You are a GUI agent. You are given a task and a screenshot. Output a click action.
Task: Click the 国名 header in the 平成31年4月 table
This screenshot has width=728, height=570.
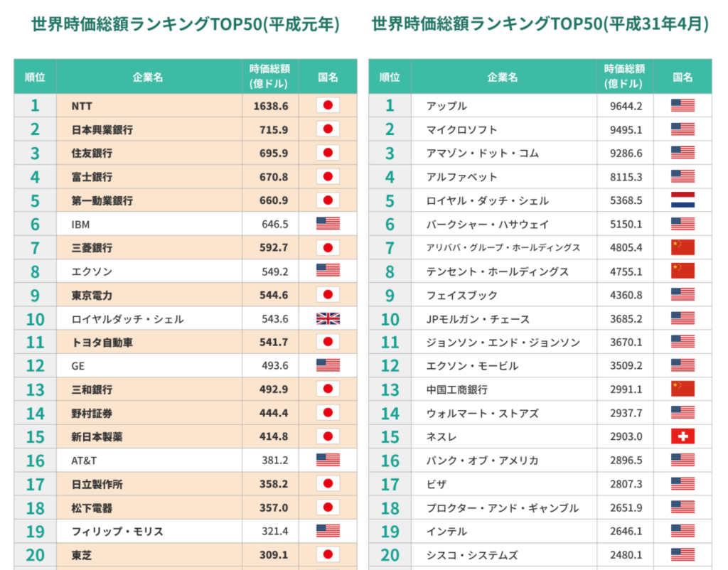click(682, 77)
